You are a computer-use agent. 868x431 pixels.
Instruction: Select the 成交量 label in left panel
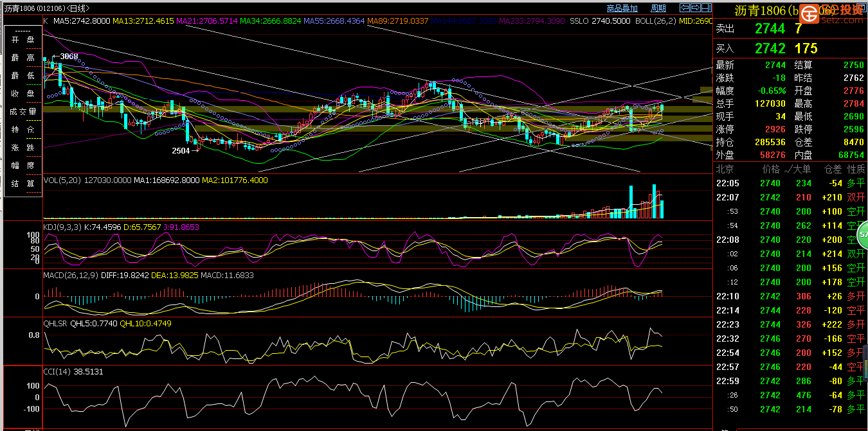point(23,112)
